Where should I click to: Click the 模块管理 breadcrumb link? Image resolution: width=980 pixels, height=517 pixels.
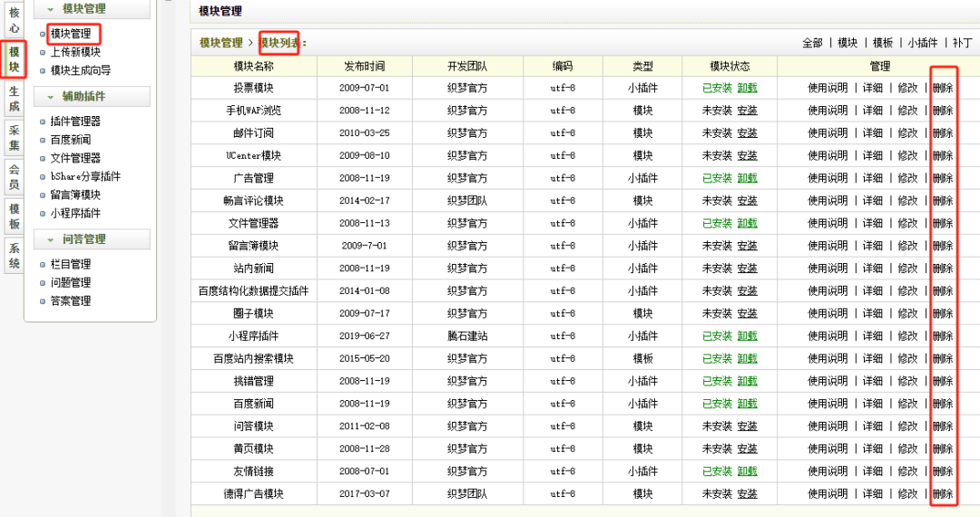(220, 44)
